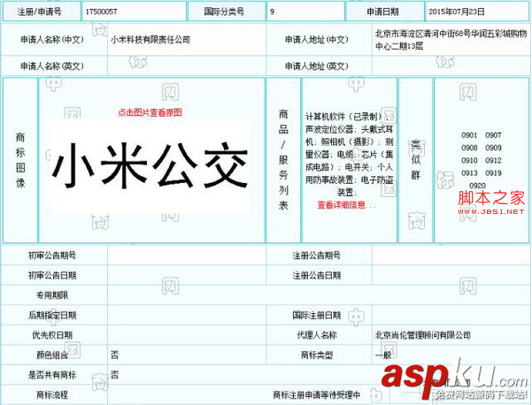
Task: Select similar group code 0907
Action: (x=493, y=135)
